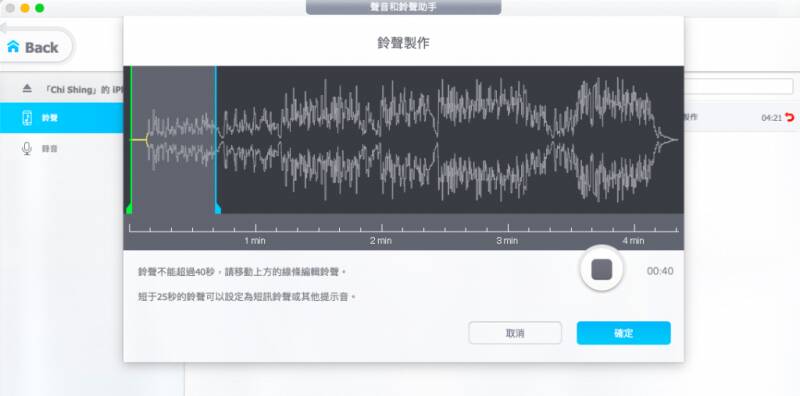Click the 00:40 duration label
Screen dimensions: 800x396
(x=660, y=271)
